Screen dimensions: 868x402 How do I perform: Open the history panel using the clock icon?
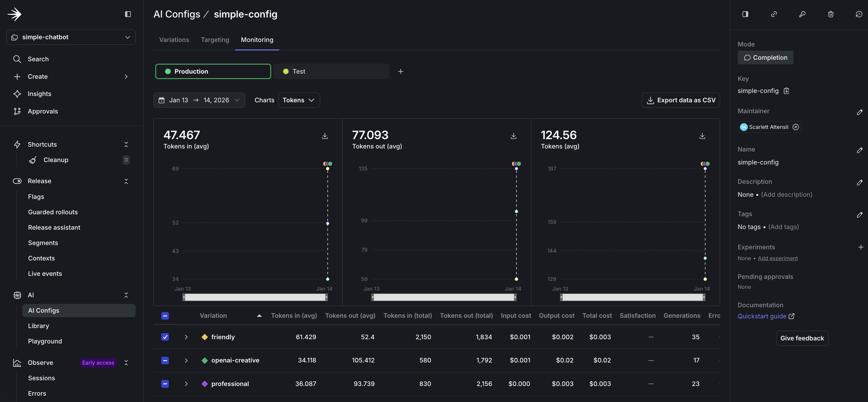coord(859,14)
